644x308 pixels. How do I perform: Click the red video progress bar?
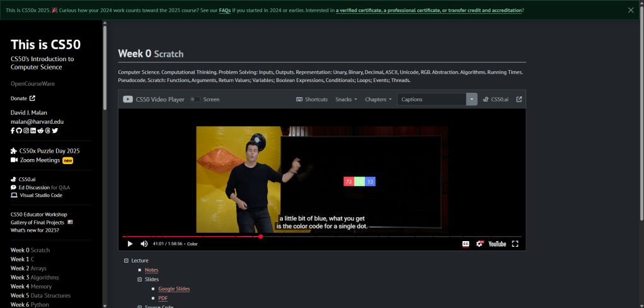pos(189,237)
